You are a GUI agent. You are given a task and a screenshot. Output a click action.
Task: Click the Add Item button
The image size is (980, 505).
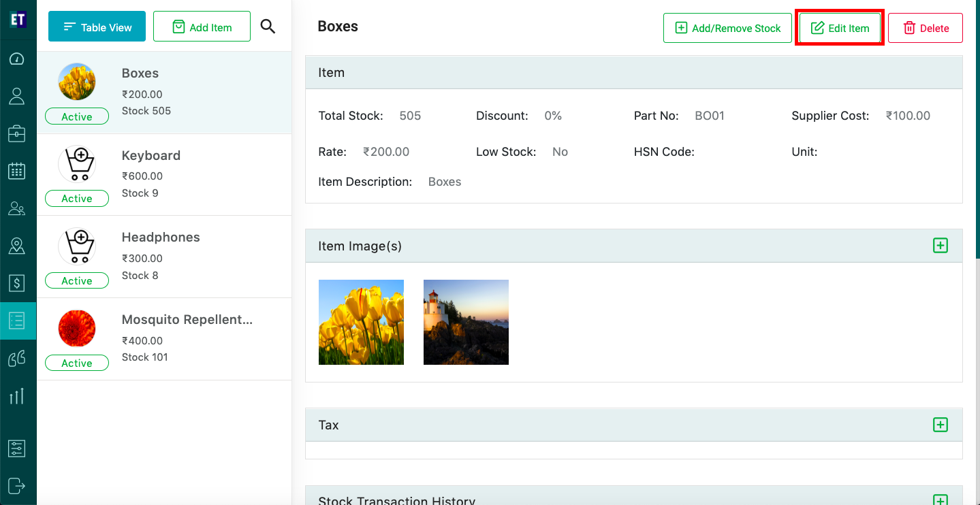(202, 27)
